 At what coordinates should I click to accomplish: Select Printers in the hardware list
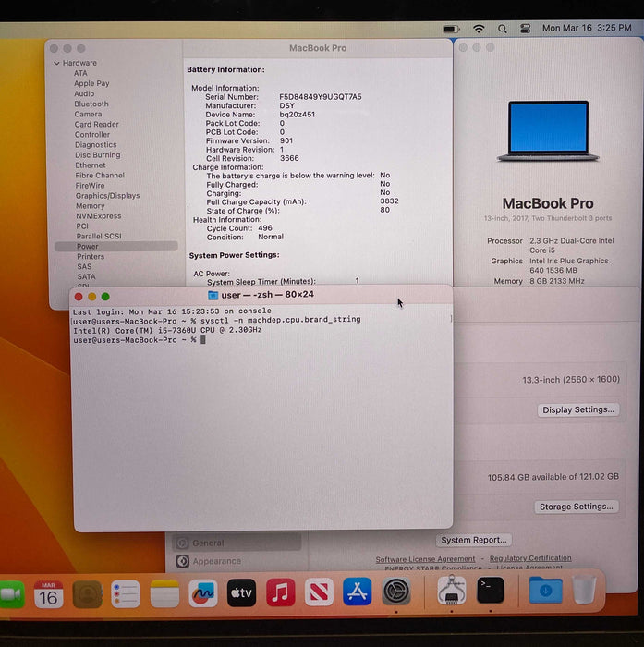91,257
